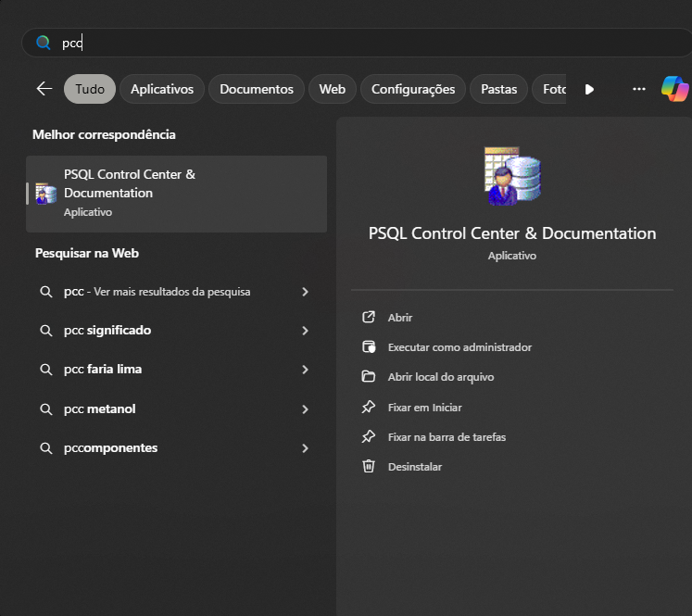Screen dimensions: 692x616
Task: Click the pin icon for Fixar em Iniciar
Action: tap(369, 407)
